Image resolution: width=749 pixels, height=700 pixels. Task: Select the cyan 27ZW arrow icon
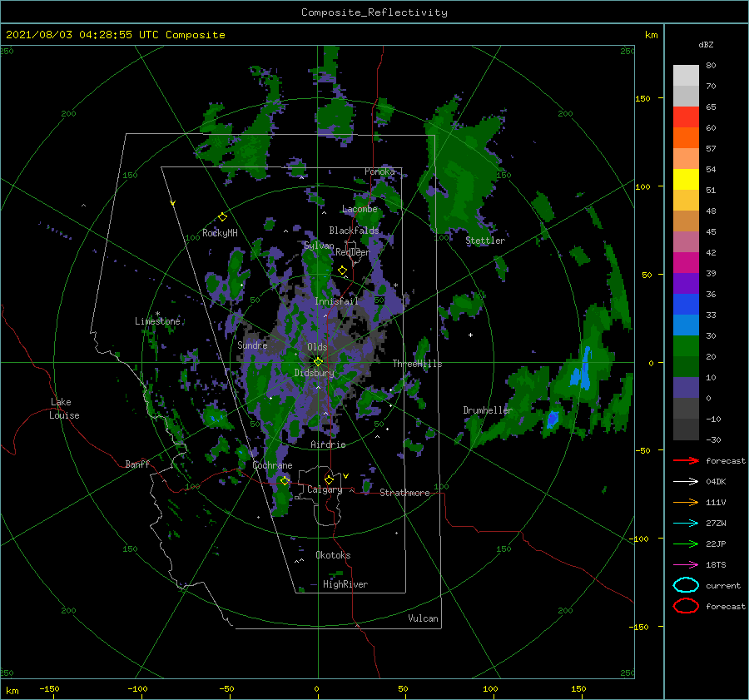pos(686,524)
